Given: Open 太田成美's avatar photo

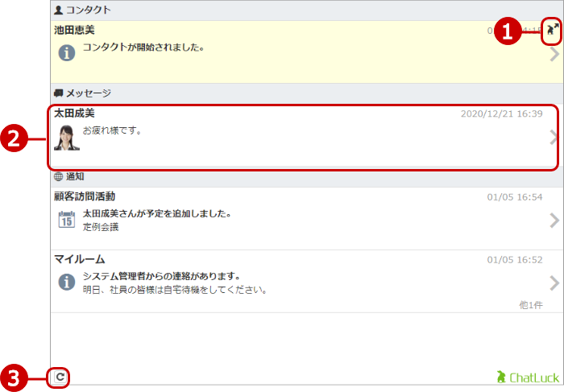Looking at the screenshot, I should [x=67, y=137].
